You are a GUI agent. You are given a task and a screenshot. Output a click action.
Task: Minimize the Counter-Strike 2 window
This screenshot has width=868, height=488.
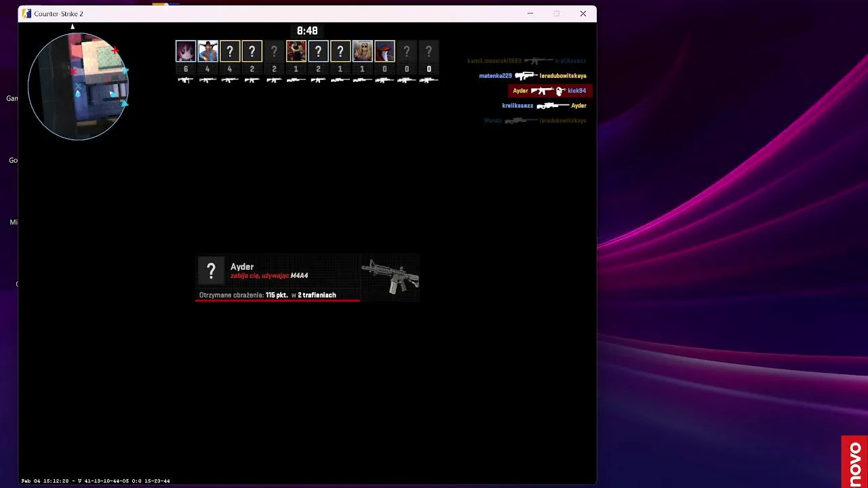(530, 14)
